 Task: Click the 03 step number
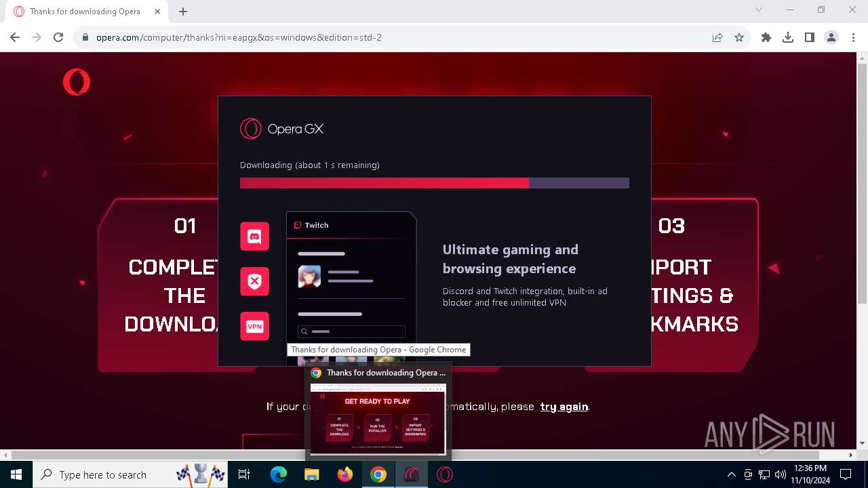tap(671, 226)
